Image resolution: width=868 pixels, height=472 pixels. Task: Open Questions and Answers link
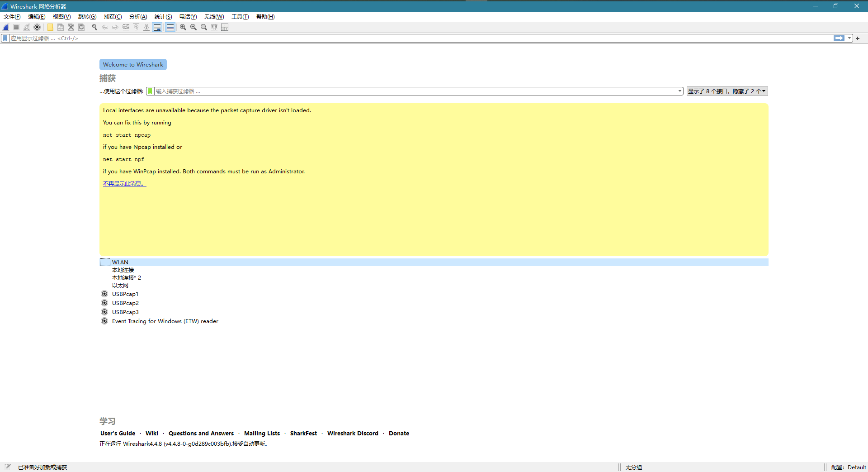pos(201,434)
